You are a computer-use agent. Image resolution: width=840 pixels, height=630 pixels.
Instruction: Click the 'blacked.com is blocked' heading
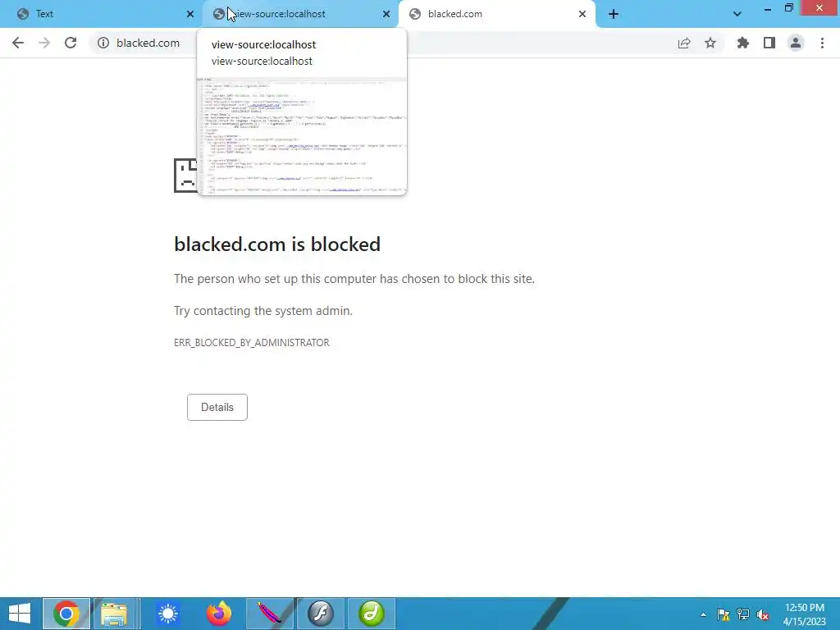[277, 244]
